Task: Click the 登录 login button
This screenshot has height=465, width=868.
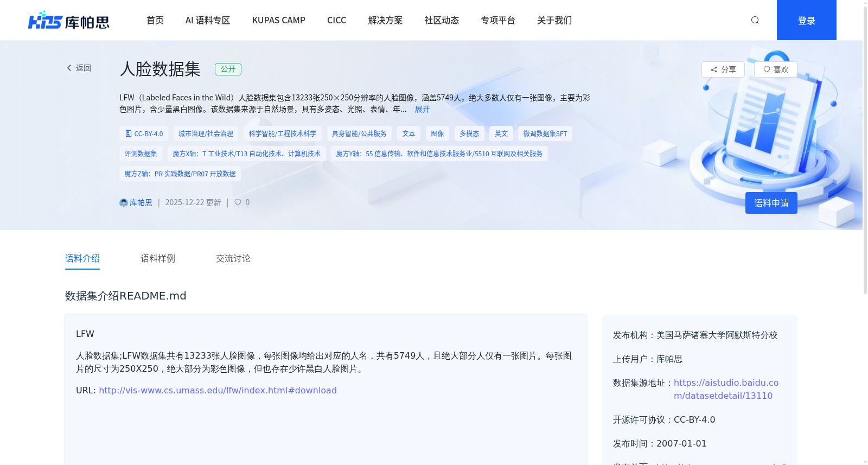Action: (807, 20)
